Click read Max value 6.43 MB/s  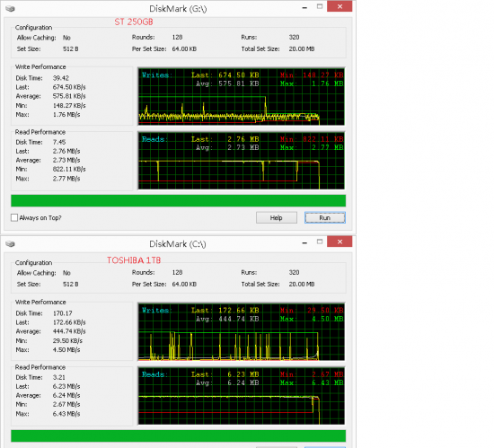click(x=66, y=414)
